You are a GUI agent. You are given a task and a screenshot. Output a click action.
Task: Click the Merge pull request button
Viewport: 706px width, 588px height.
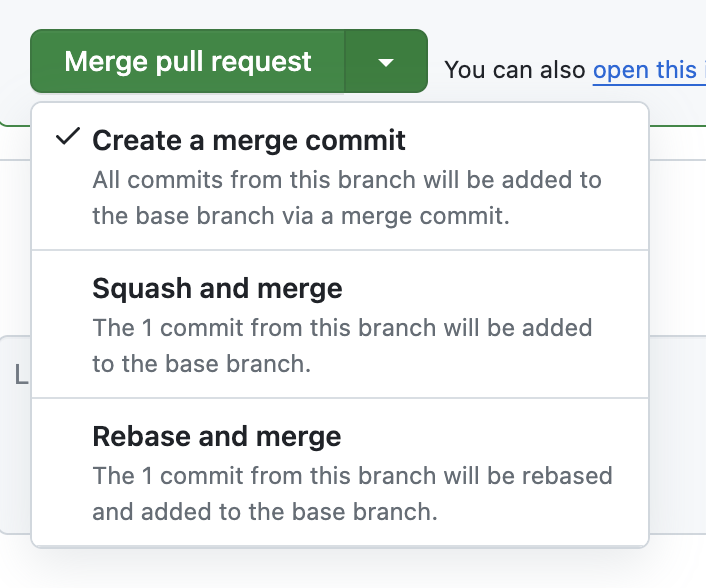[188, 61]
